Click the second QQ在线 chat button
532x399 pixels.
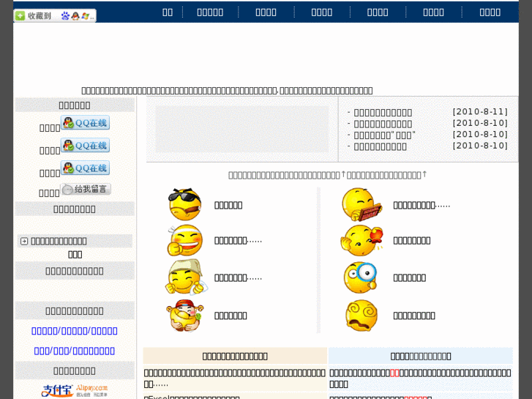85,146
